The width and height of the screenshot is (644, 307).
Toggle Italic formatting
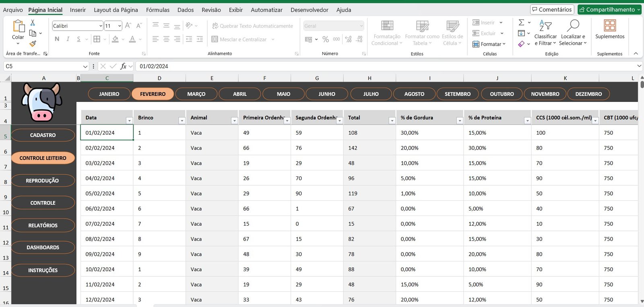point(68,39)
